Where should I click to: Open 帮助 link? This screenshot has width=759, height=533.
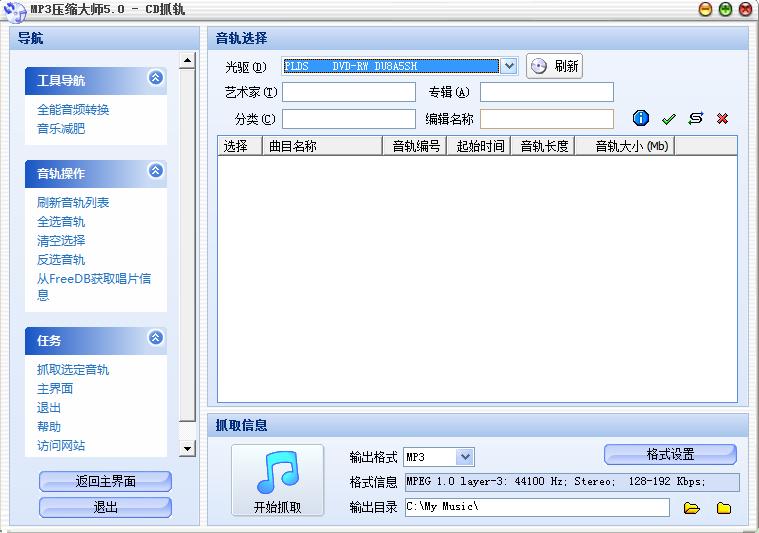[49, 426]
